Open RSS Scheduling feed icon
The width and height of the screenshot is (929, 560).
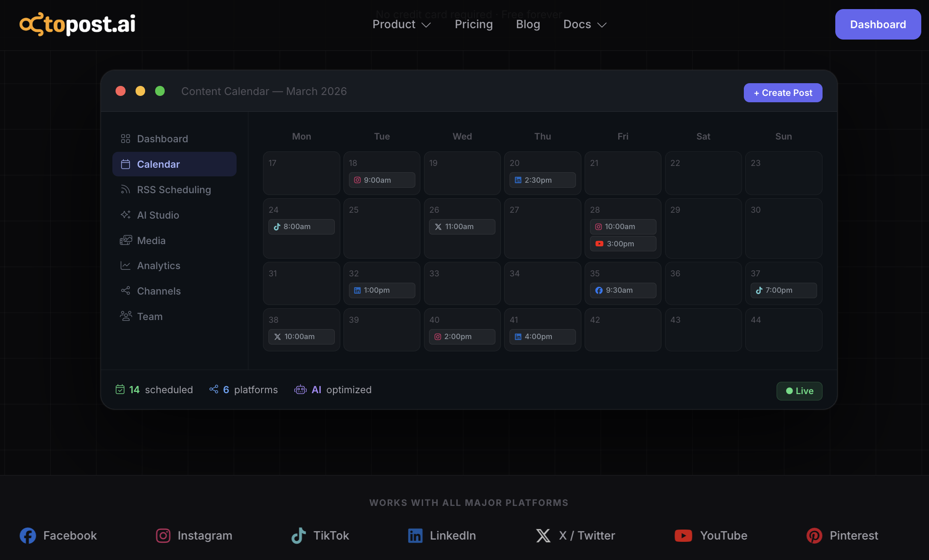126,190
